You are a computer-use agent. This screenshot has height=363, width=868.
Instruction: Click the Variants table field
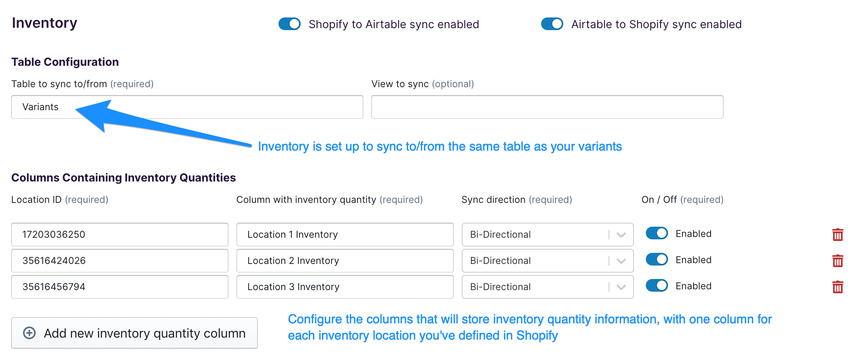click(x=187, y=107)
